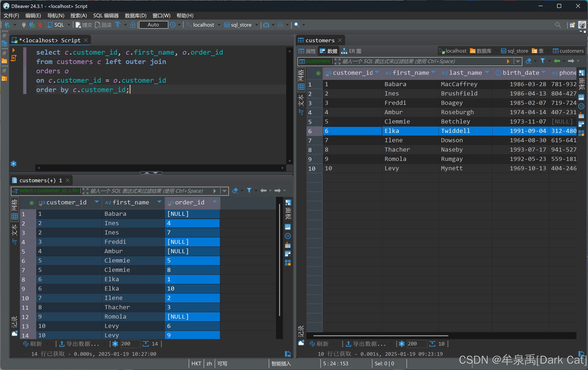Click the reconnect plug icon in toolbar
The height and width of the screenshot is (370, 588).
32,25
